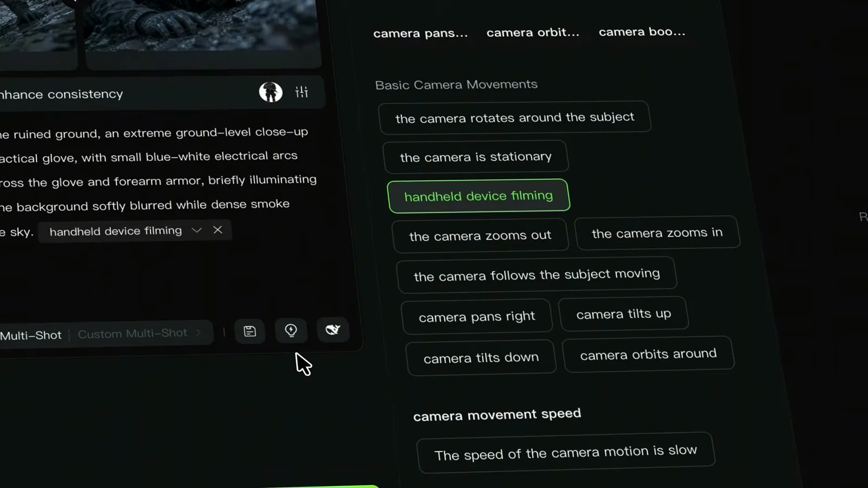
Task: Click the save prompt icon
Action: [250, 331]
